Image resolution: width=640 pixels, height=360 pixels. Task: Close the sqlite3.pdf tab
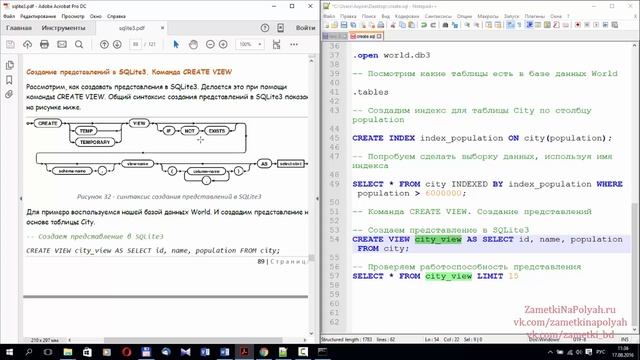(162, 28)
